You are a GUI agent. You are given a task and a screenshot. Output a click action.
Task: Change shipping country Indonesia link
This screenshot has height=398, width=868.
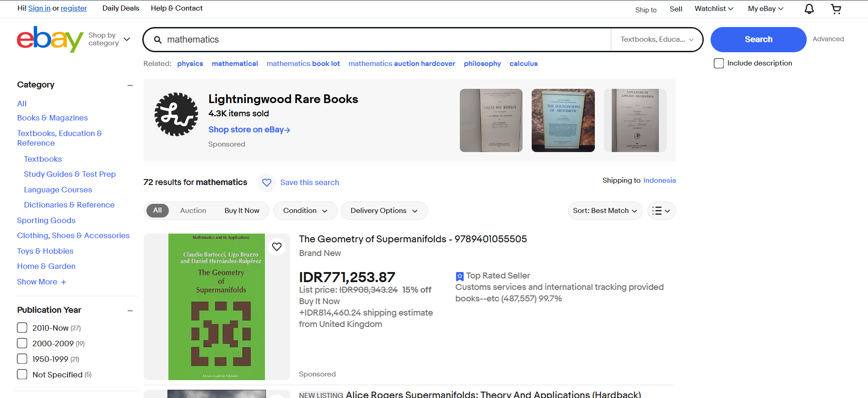coord(659,180)
